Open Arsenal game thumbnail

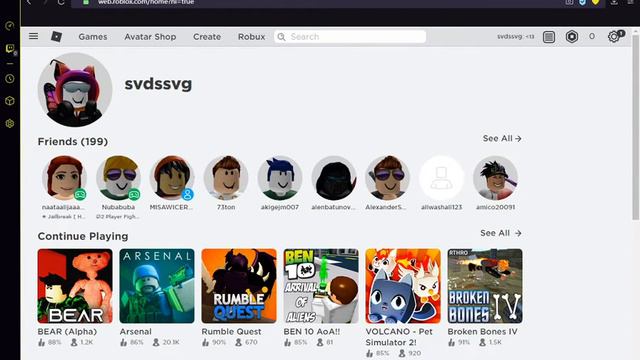(x=157, y=286)
